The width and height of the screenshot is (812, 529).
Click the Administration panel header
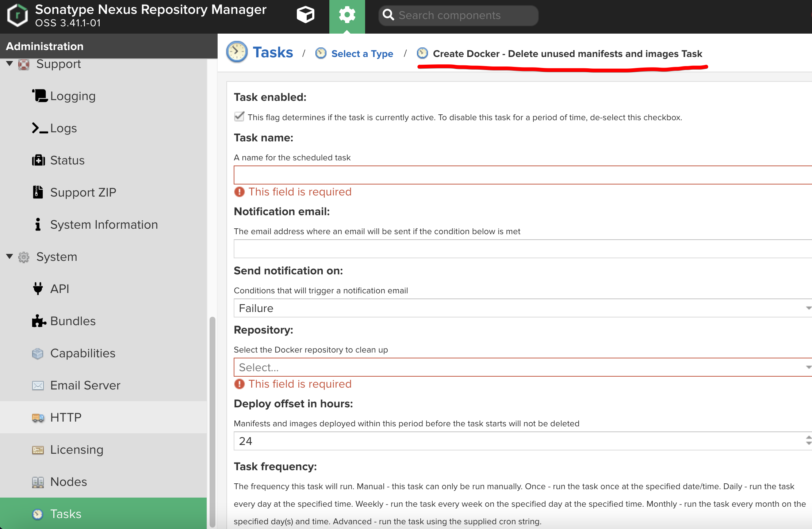coord(109,46)
